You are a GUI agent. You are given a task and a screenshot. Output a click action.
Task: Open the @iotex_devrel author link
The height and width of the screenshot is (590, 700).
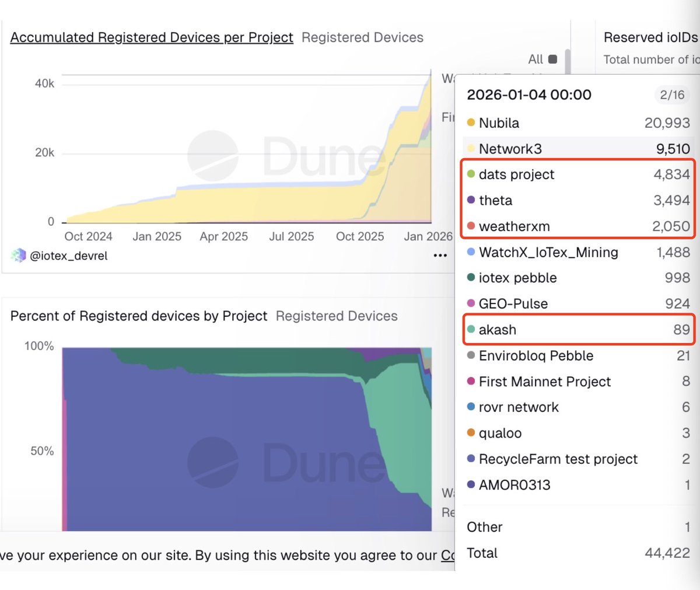pyautogui.click(x=68, y=256)
